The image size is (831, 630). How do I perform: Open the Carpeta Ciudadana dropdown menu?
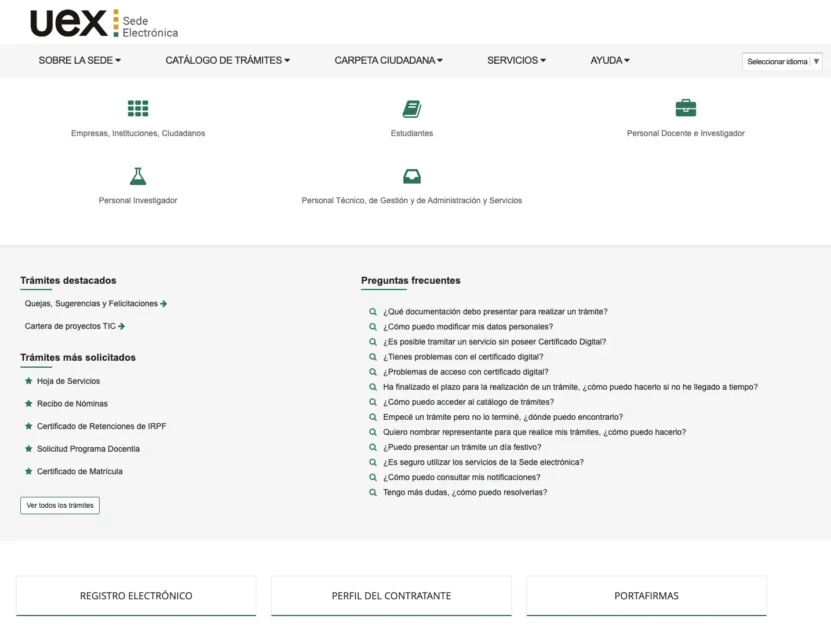point(388,60)
